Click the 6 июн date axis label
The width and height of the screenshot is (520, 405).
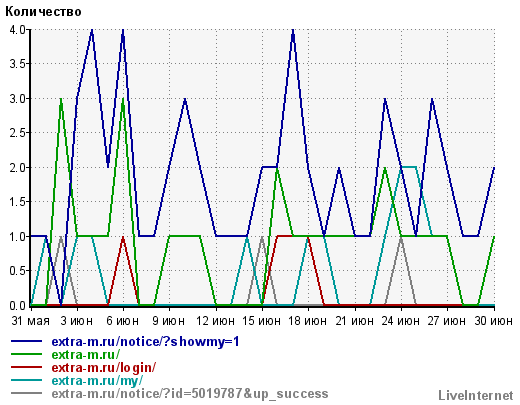(122, 321)
